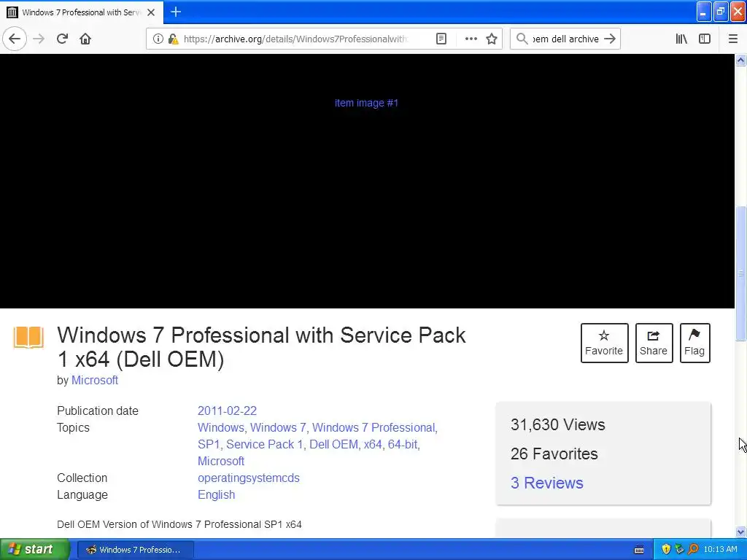Viewport: 747px width, 560px height.
Task: Open the 3 Reviews link
Action: (x=547, y=483)
